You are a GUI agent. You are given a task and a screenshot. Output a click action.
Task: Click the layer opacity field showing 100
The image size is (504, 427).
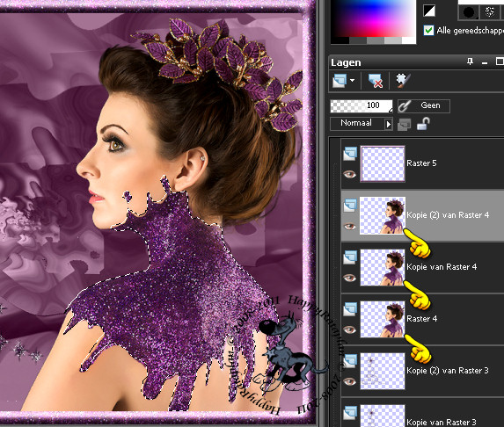362,105
